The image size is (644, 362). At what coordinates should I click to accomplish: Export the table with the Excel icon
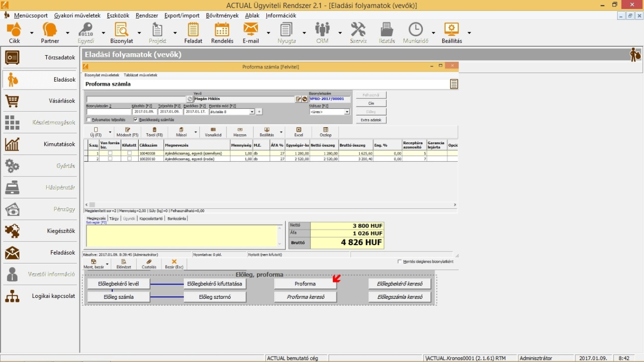(x=298, y=132)
